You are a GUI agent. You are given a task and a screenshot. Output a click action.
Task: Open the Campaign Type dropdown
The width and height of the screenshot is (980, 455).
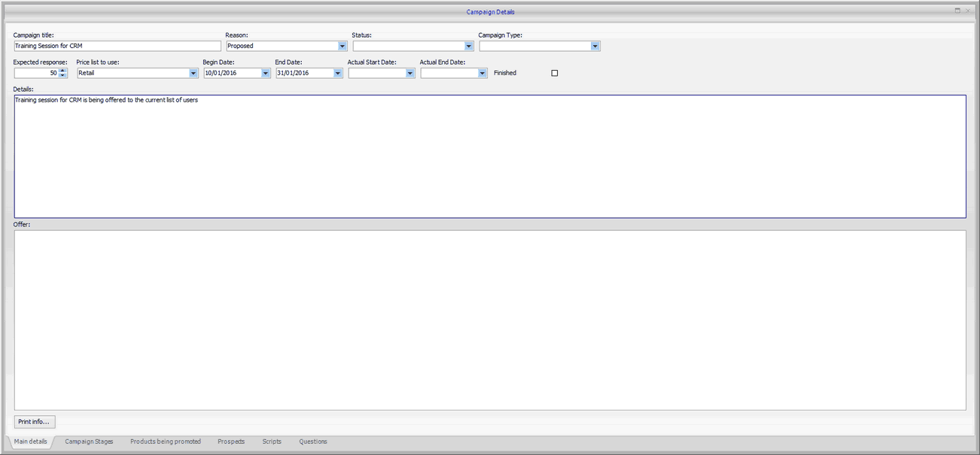(x=595, y=46)
